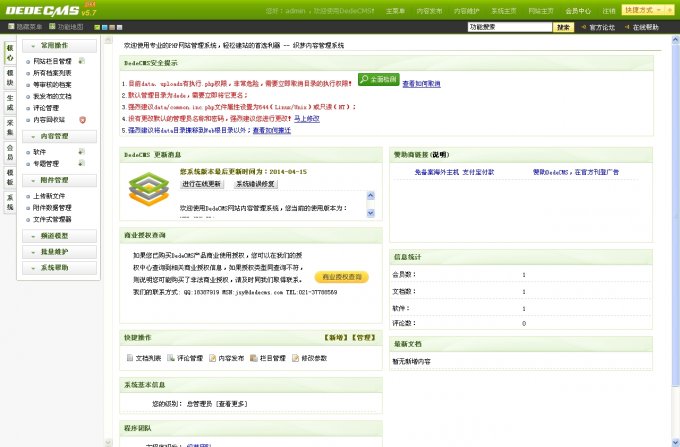Click the DedeCMS layered-squares logo image
Screen dimensions: 680x447
pyautogui.click(x=149, y=189)
